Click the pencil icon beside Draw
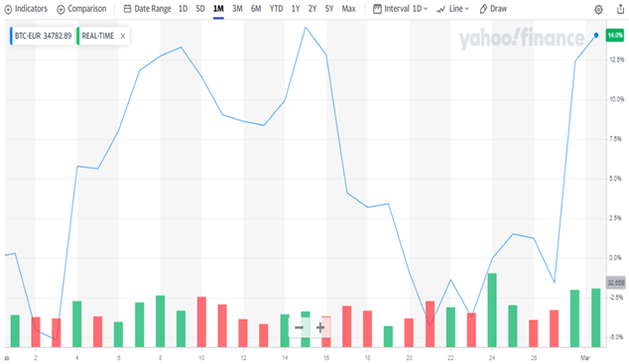 (x=483, y=9)
